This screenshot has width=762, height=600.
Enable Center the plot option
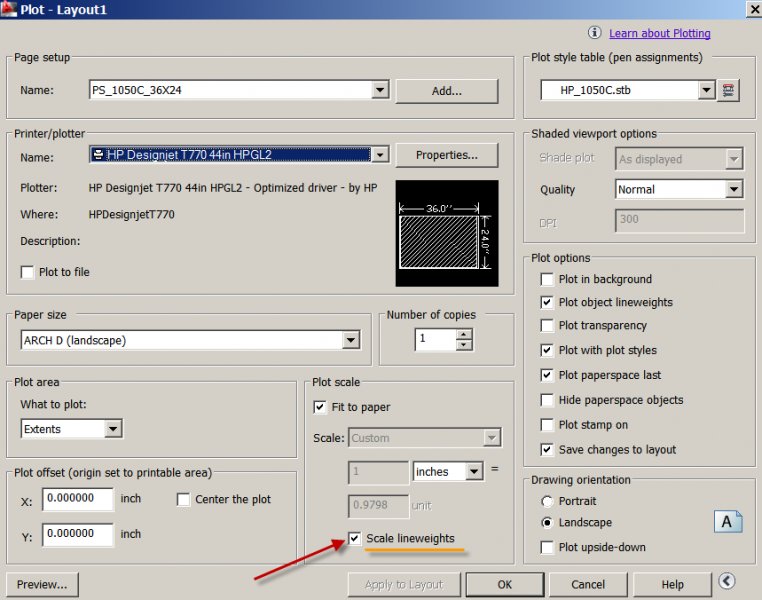click(183, 499)
